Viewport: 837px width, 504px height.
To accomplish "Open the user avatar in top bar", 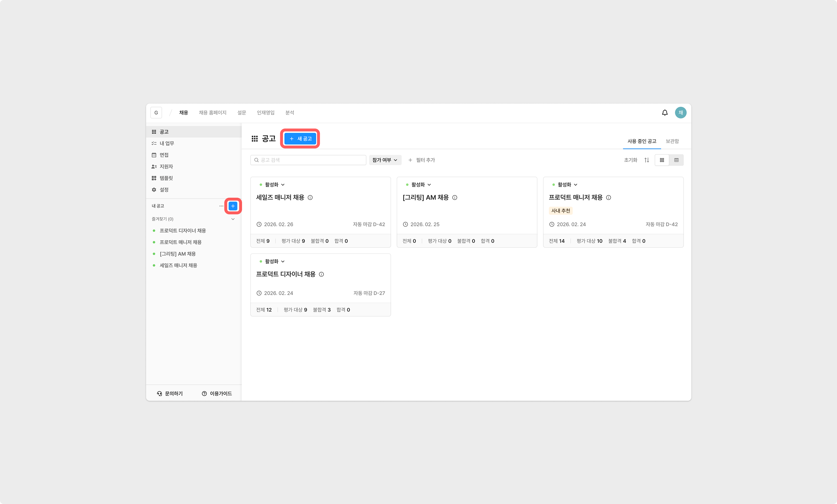I will (680, 113).
